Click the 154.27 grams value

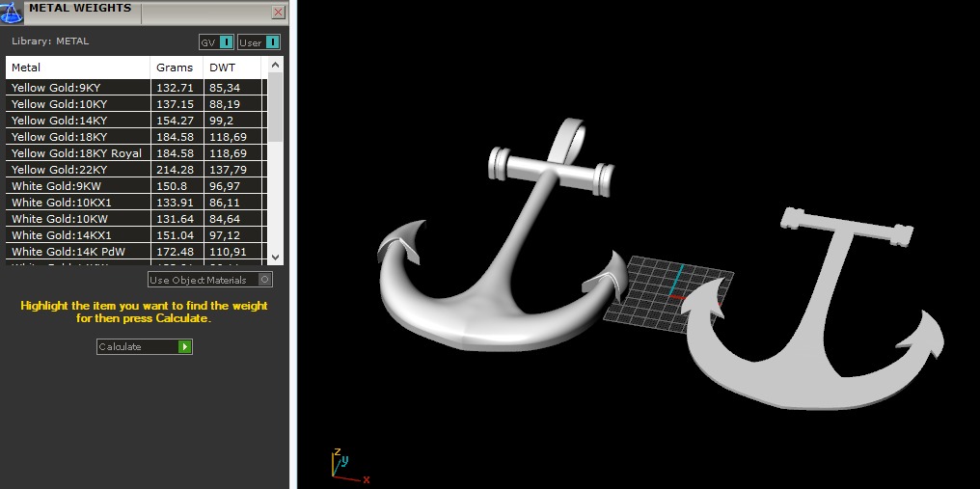click(175, 120)
